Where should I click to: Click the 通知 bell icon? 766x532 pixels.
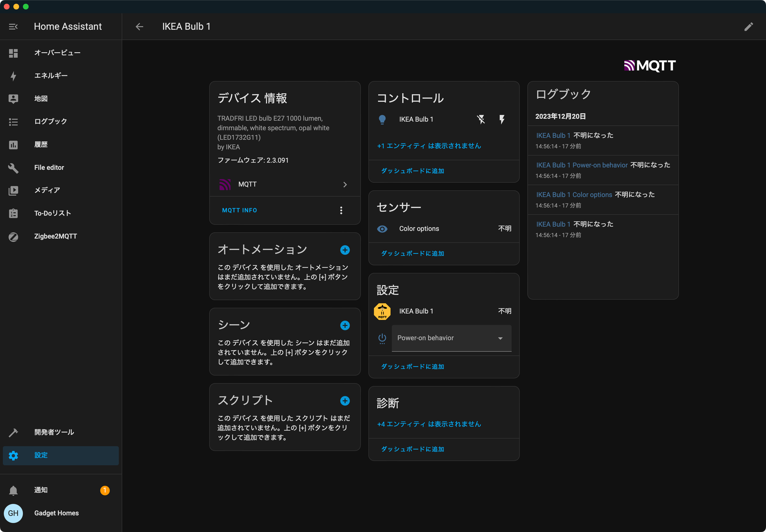(13, 490)
